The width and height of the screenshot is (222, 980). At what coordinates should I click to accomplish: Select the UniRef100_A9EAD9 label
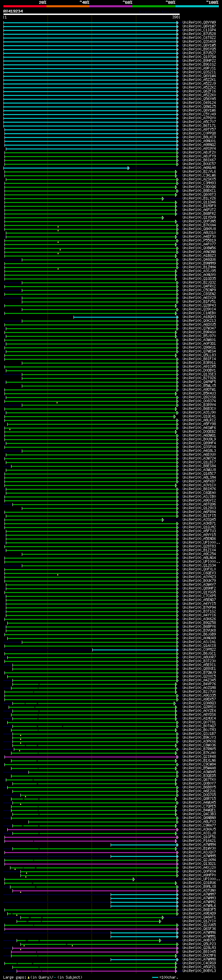point(199,913)
